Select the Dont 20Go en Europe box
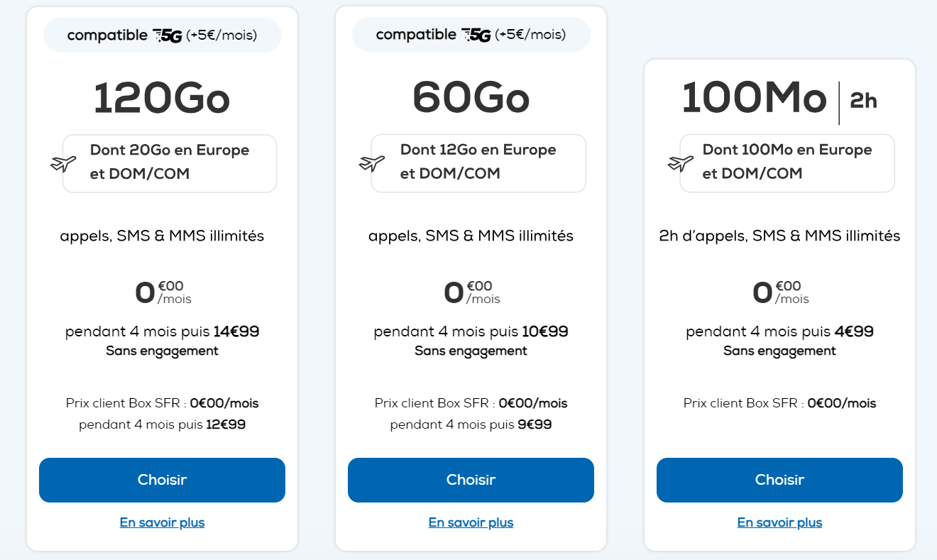The height and width of the screenshot is (560, 937). click(x=170, y=163)
